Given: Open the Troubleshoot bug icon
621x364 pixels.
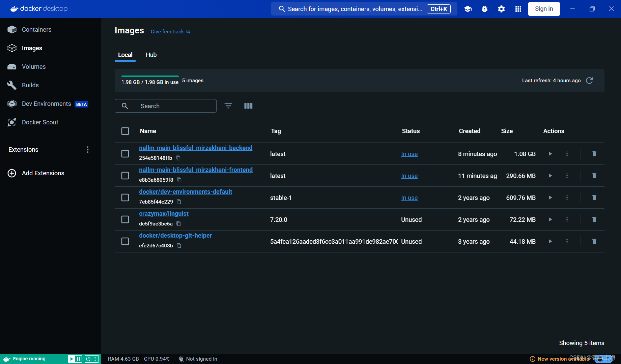Looking at the screenshot, I should click(x=484, y=9).
